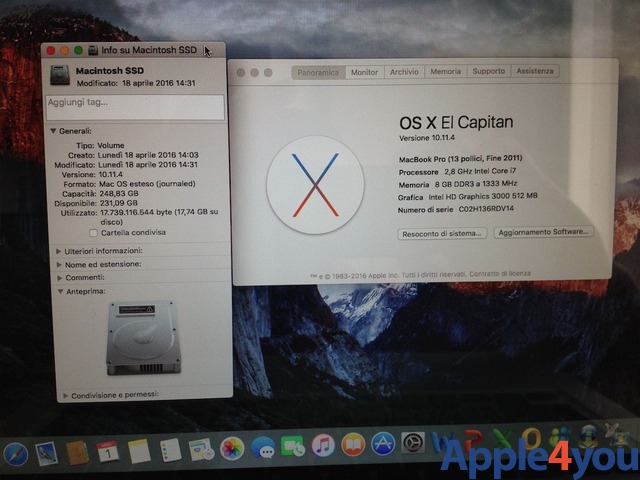Click Creato Lunedì 18 aprile 2016 14:03
This screenshot has width=640, height=480.
[x=133, y=155]
